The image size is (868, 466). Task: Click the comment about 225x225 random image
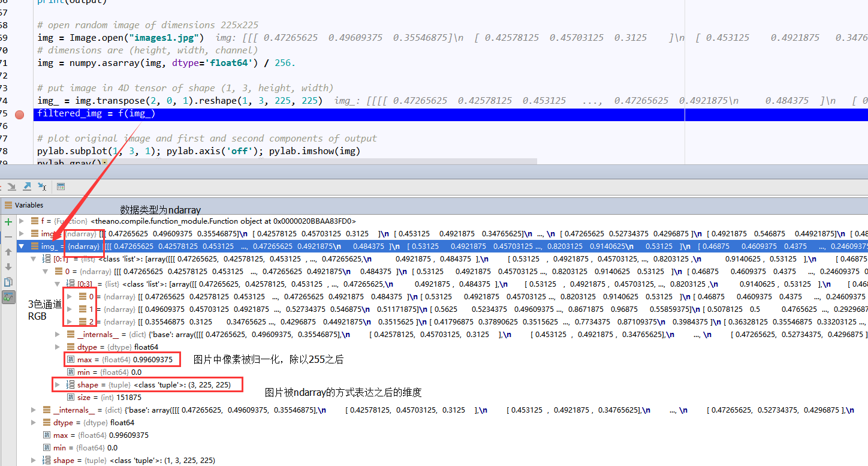(x=147, y=25)
